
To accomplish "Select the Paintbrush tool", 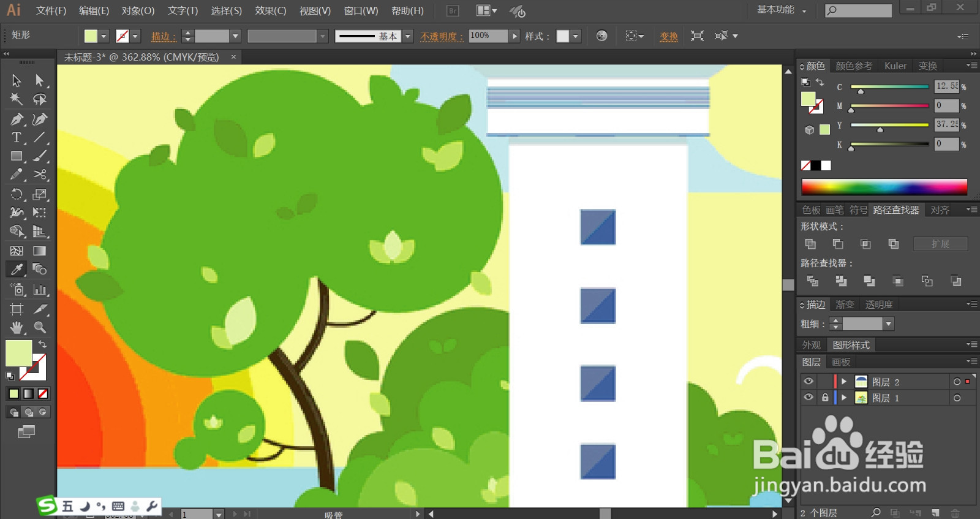I will [x=40, y=156].
